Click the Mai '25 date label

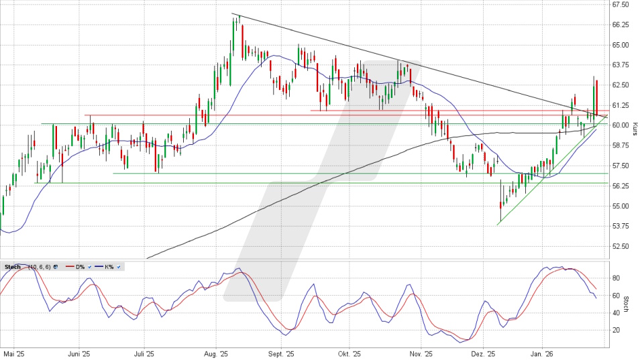14,353
